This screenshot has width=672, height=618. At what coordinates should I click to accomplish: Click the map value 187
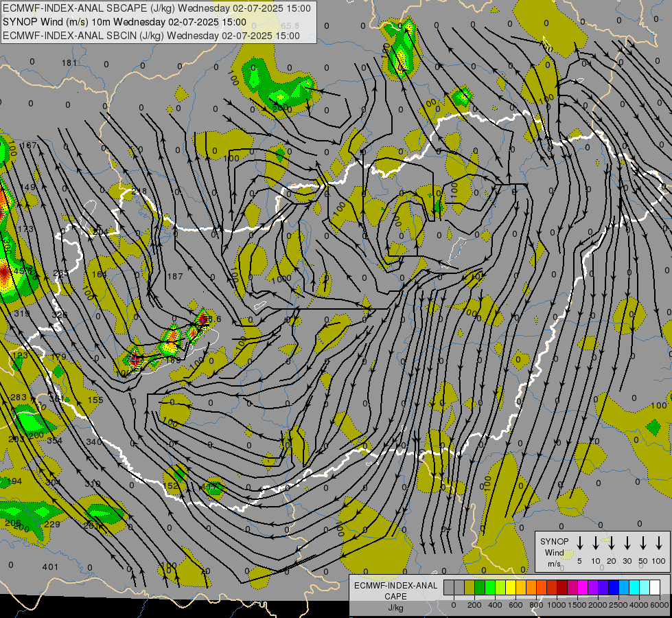pos(175,277)
